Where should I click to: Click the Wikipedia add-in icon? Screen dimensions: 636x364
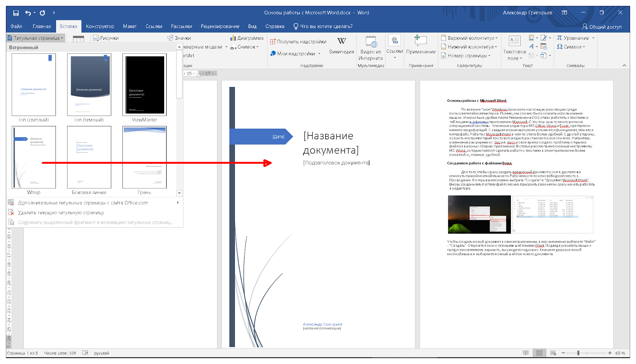click(x=341, y=42)
